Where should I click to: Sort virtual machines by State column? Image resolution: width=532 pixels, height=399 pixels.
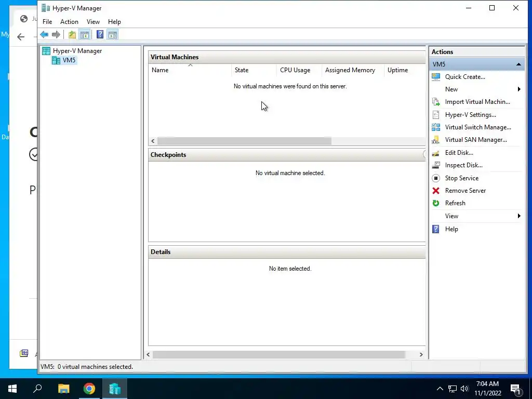tap(254, 70)
